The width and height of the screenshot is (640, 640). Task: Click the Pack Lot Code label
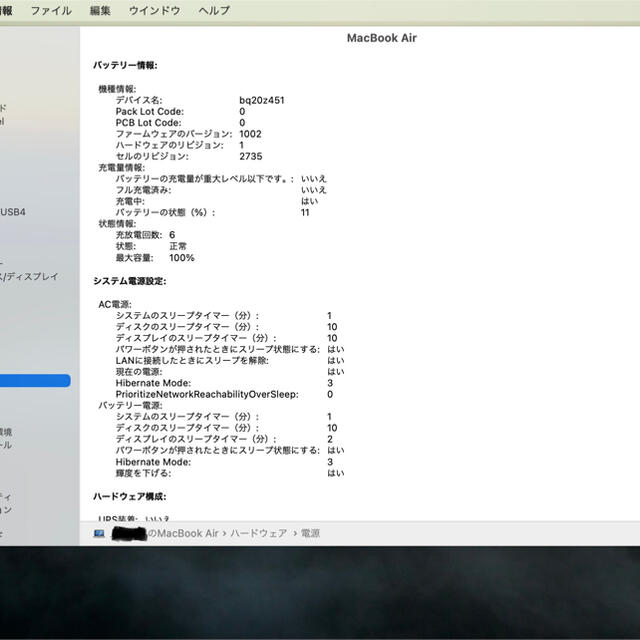[x=150, y=111]
